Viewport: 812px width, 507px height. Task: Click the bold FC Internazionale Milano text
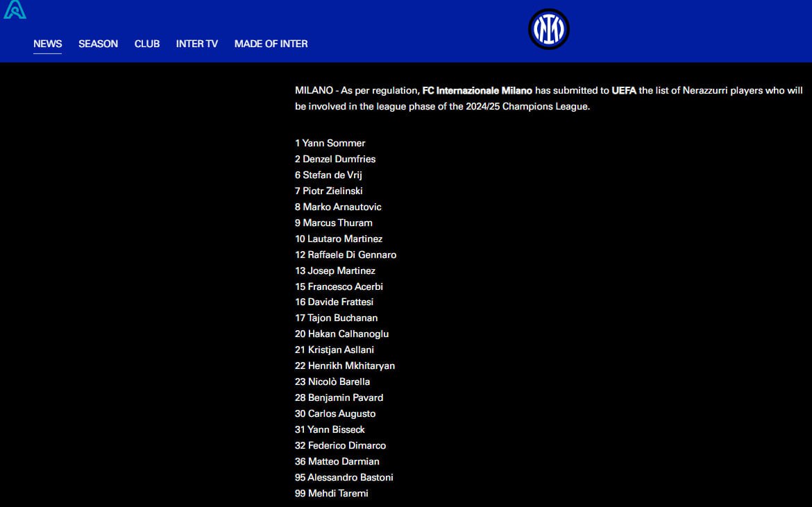tap(477, 91)
